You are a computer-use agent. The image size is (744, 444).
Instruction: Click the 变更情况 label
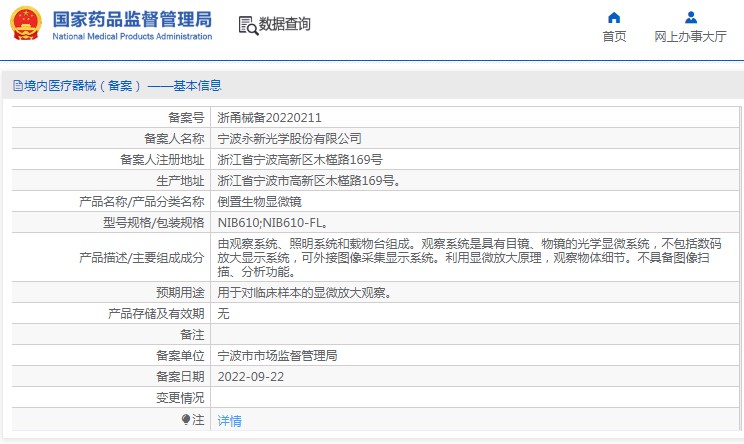coord(180,398)
